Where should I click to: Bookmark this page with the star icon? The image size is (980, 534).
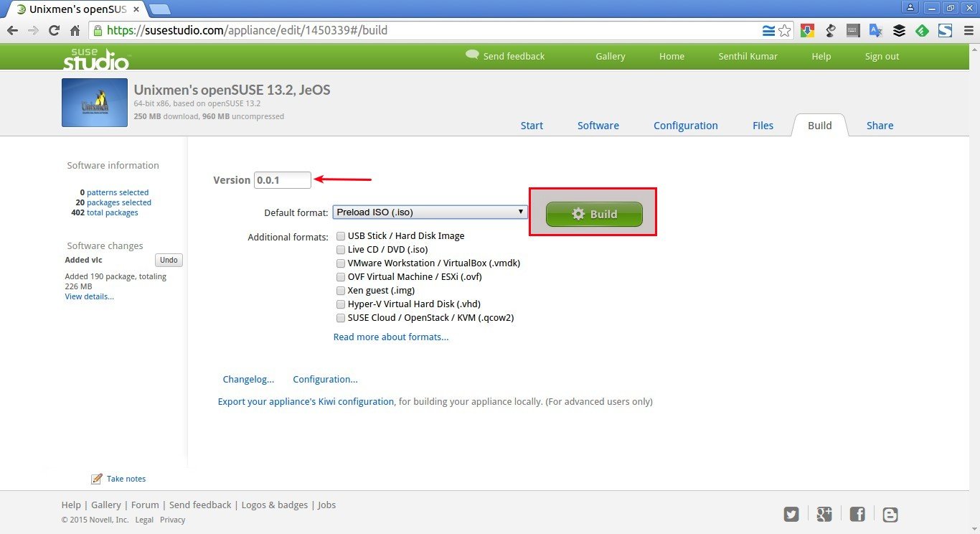coord(785,30)
